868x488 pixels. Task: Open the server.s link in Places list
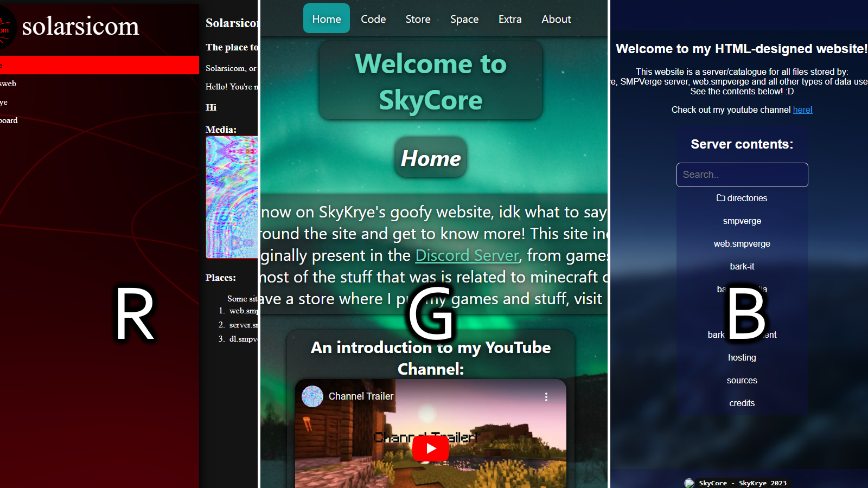[244, 325]
